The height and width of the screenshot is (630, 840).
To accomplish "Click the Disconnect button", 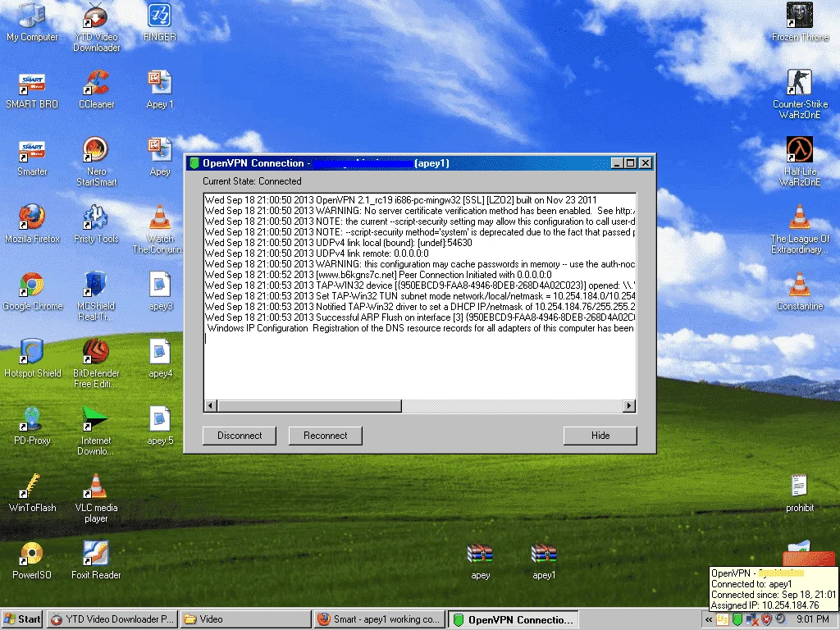I will [240, 436].
